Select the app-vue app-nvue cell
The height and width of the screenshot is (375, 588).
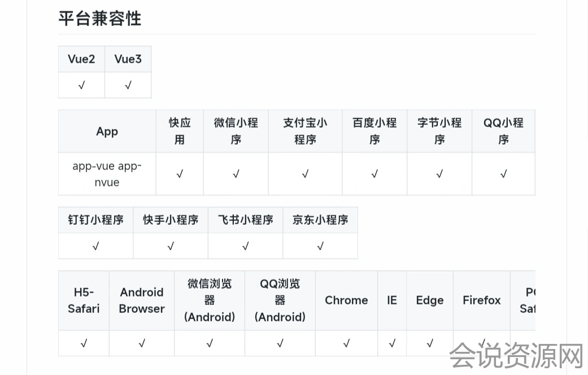tap(107, 174)
